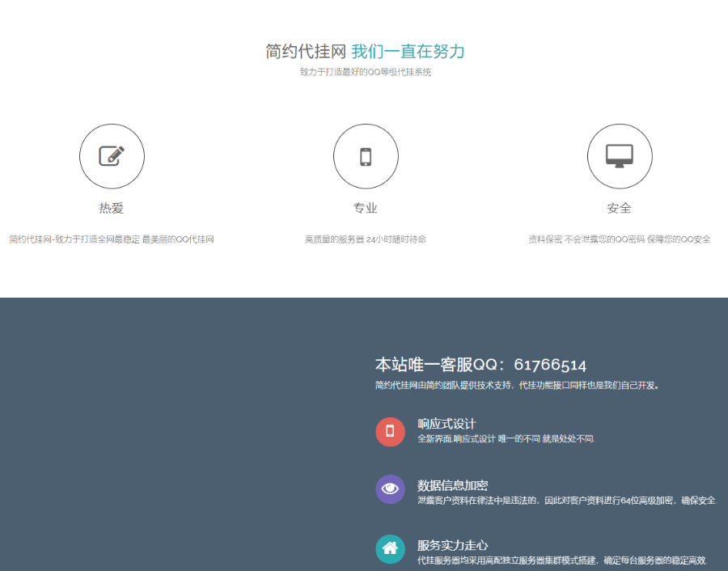Screen dimensions: 728x571
Task: Click subtitle 致力于打造最好的QQ等级代挂系统
Action: [366, 72]
